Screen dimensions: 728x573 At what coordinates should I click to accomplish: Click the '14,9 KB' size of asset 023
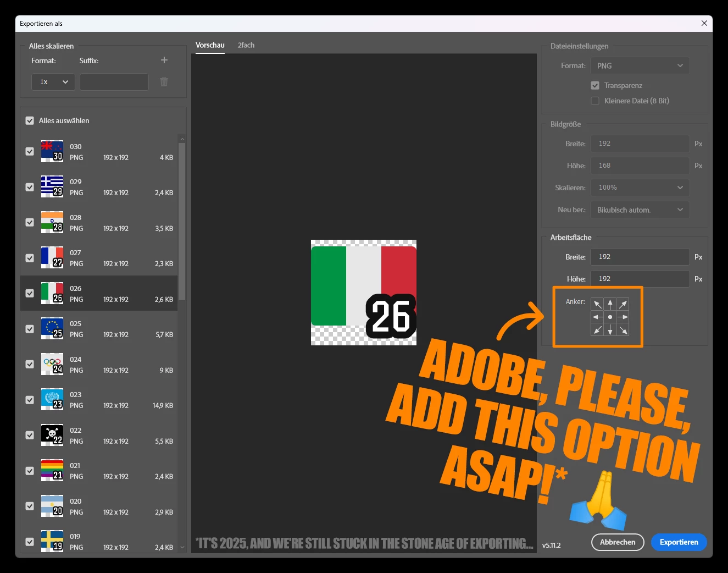coord(163,405)
